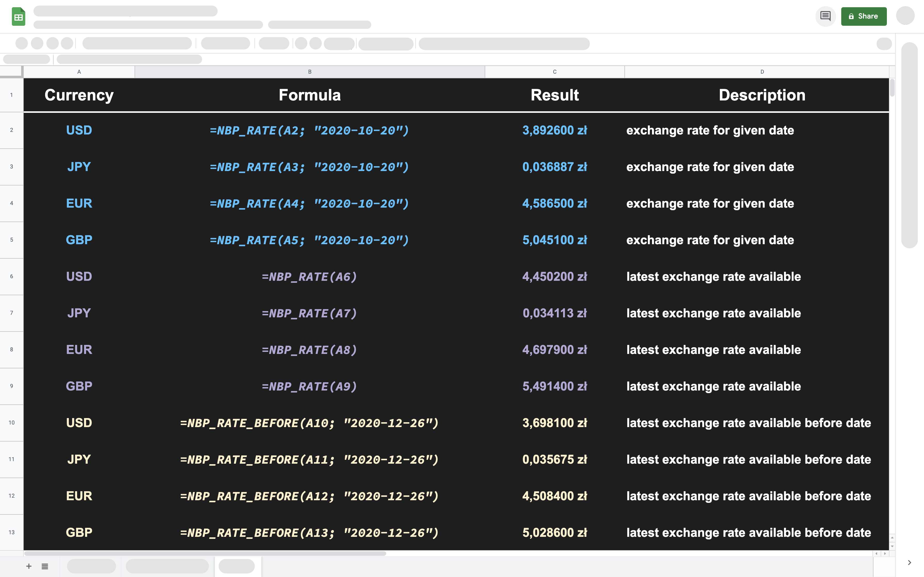
Task: Click the vertical scrollbar thumb
Action: coord(892,88)
